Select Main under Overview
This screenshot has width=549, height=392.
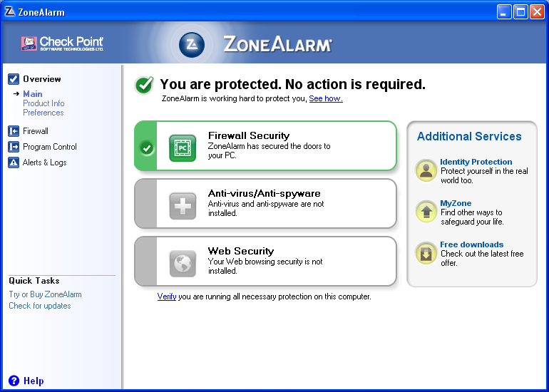[x=33, y=94]
